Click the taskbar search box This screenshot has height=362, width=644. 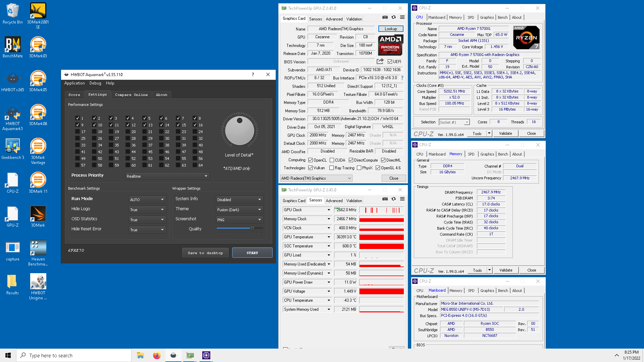click(74, 355)
